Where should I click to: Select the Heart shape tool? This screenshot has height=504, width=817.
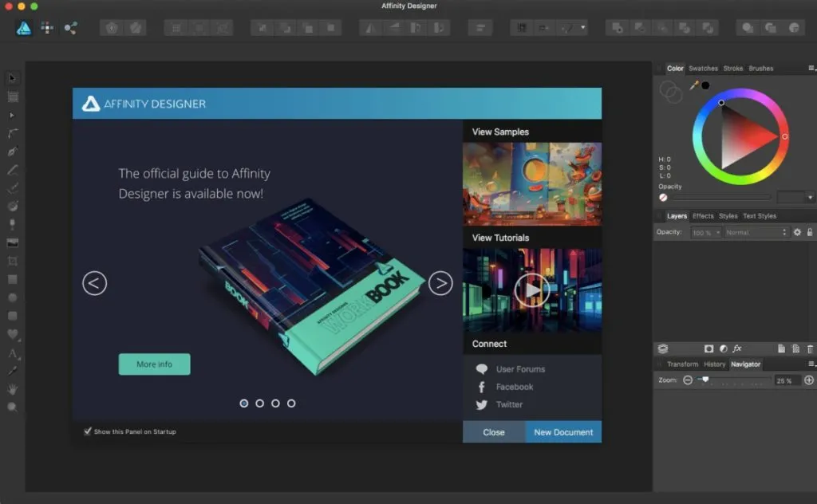[13, 334]
